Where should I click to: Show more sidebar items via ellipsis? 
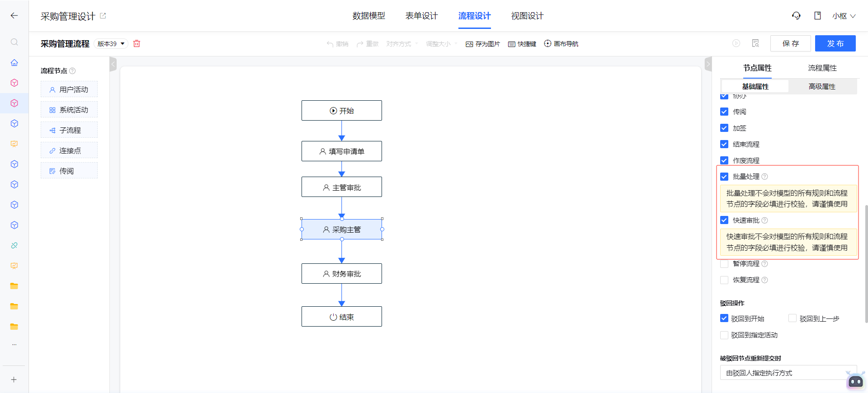(14, 344)
